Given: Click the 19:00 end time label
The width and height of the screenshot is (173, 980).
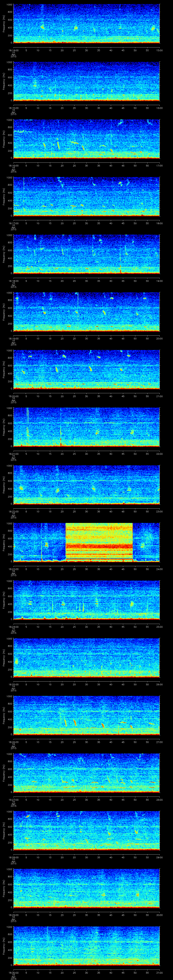Looking at the screenshot, I should tap(160, 281).
